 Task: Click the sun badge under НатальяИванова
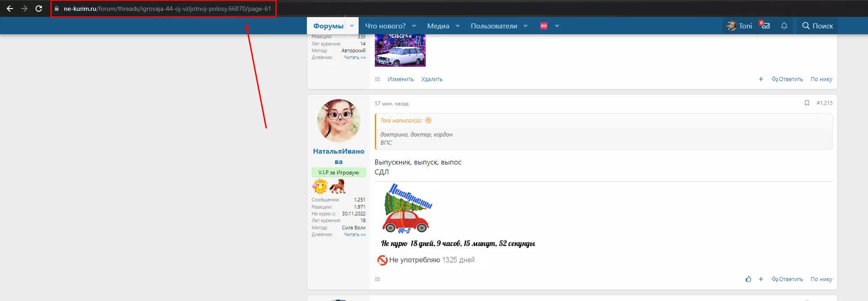coord(320,186)
